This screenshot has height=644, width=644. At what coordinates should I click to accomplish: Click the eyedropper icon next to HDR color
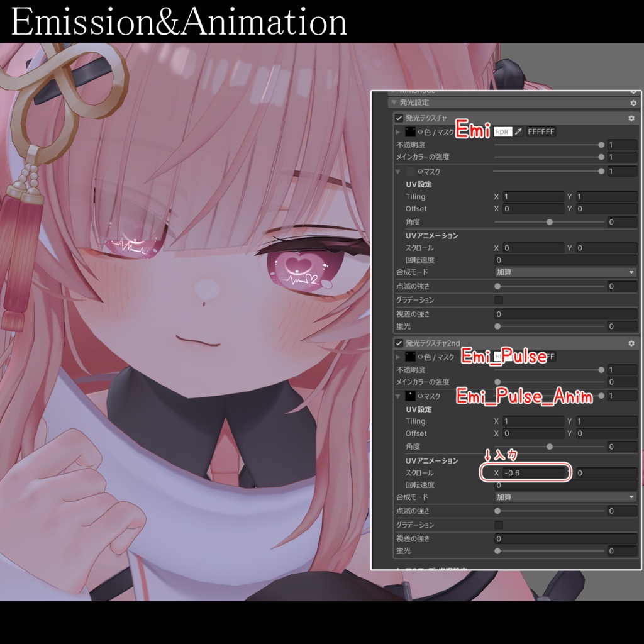[518, 132]
